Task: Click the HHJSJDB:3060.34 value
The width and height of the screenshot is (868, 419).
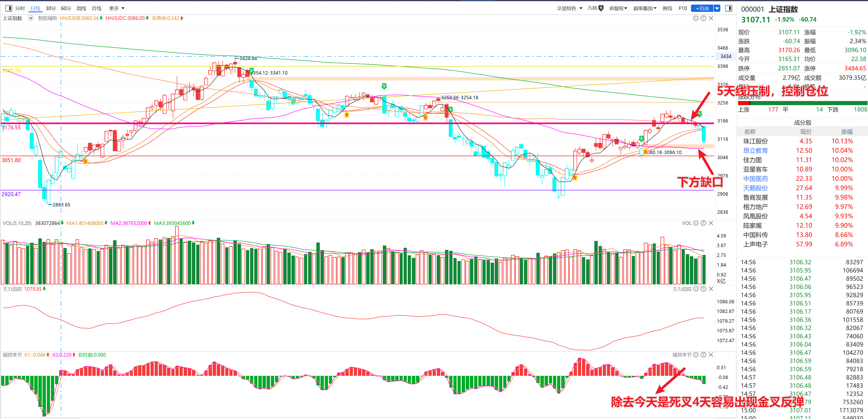Action: (81, 18)
